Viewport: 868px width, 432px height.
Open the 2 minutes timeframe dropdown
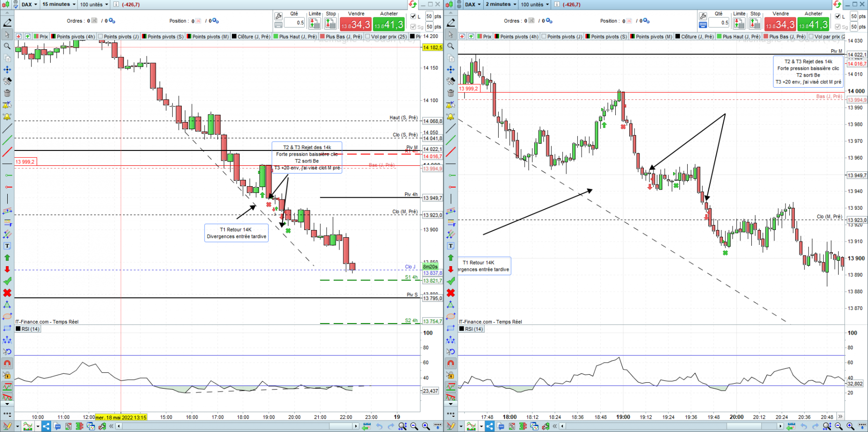(501, 4)
